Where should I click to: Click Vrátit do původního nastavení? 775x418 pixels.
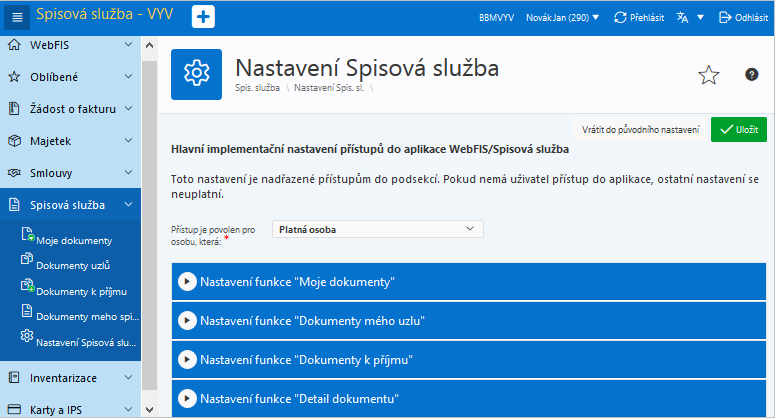point(640,130)
